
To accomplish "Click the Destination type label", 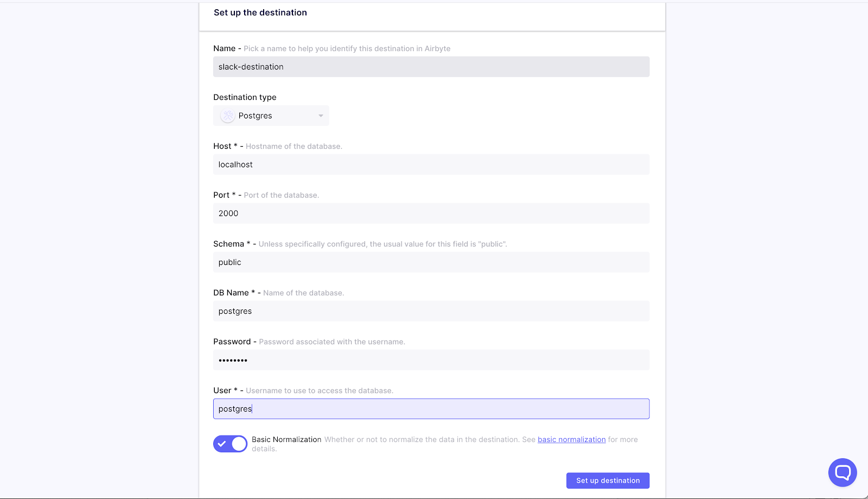I will coord(245,97).
